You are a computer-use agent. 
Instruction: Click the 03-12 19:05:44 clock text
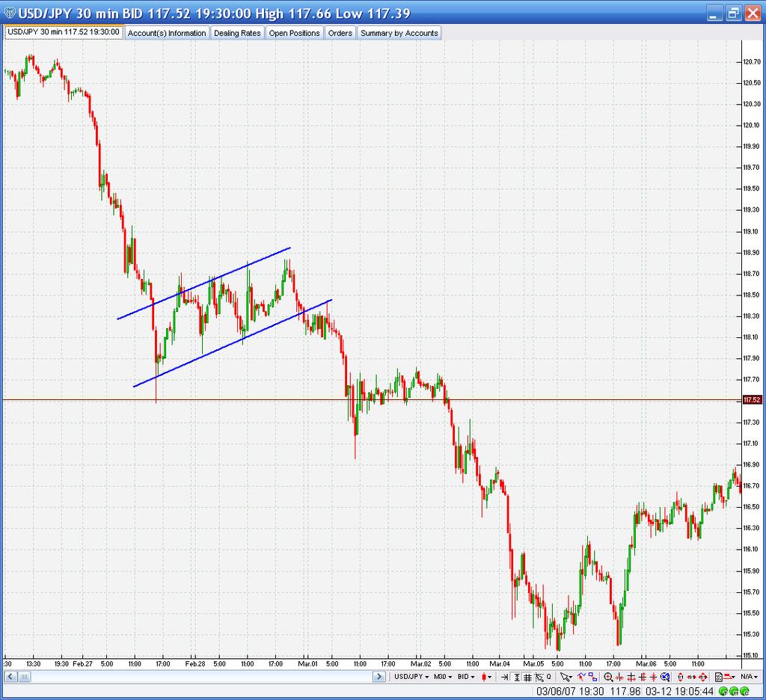pyautogui.click(x=679, y=691)
